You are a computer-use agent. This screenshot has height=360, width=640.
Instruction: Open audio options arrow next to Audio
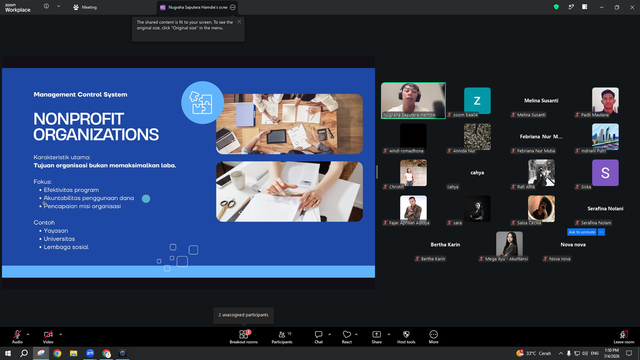(28, 334)
